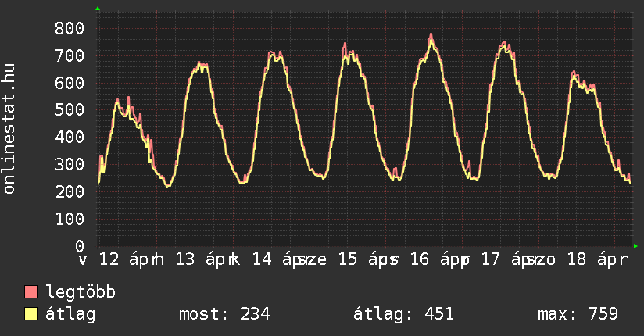The height and width of the screenshot is (336, 644).
Task: Click the 0 label on the y-axis
Action: [x=79, y=246]
